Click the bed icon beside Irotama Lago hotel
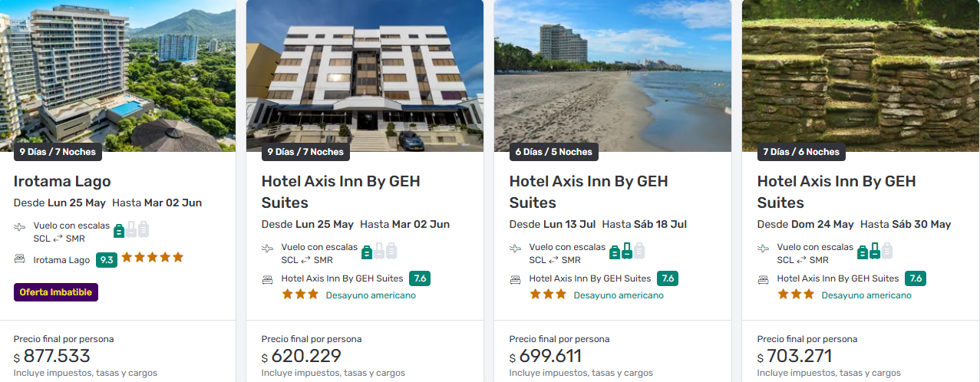Screen dimensions: 980x382 tap(20, 259)
